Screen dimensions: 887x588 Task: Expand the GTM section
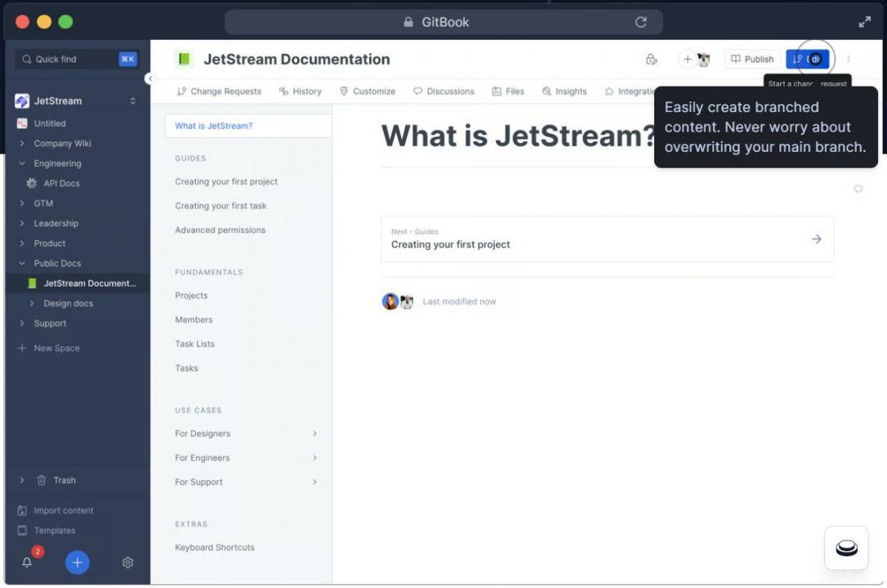22,203
